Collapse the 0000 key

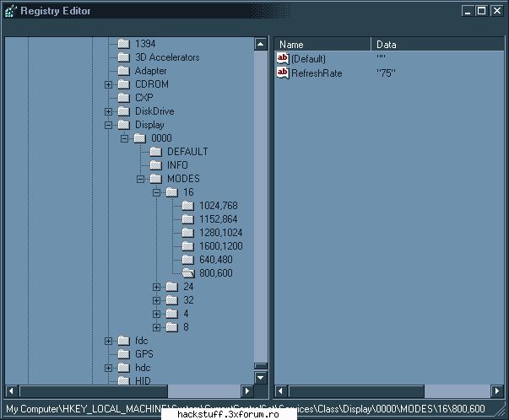point(124,138)
